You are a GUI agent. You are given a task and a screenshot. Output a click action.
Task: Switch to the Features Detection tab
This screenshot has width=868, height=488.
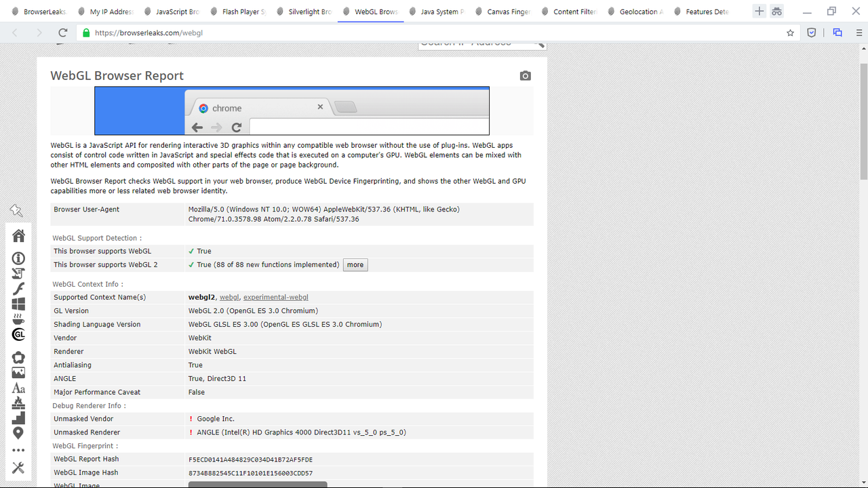coord(701,12)
